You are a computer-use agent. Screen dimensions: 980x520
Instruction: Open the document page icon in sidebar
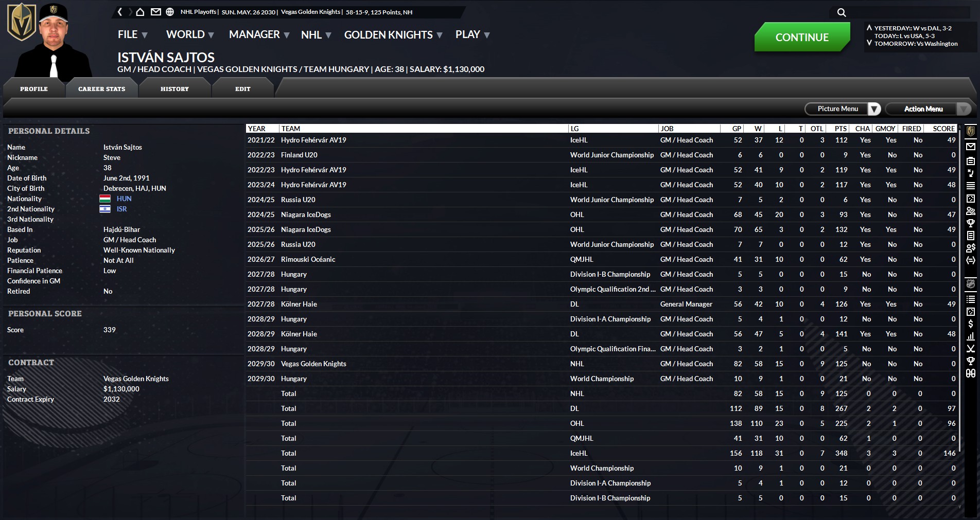tap(971, 236)
